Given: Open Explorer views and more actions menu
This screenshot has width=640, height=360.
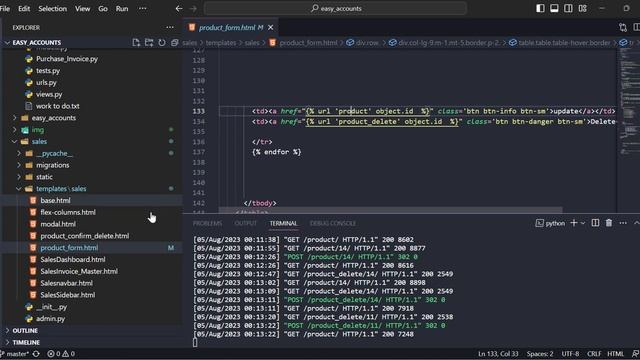Looking at the screenshot, I should pos(170,27).
